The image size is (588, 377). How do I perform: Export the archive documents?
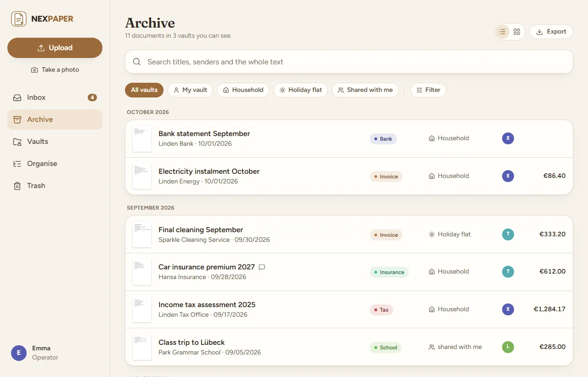551,32
